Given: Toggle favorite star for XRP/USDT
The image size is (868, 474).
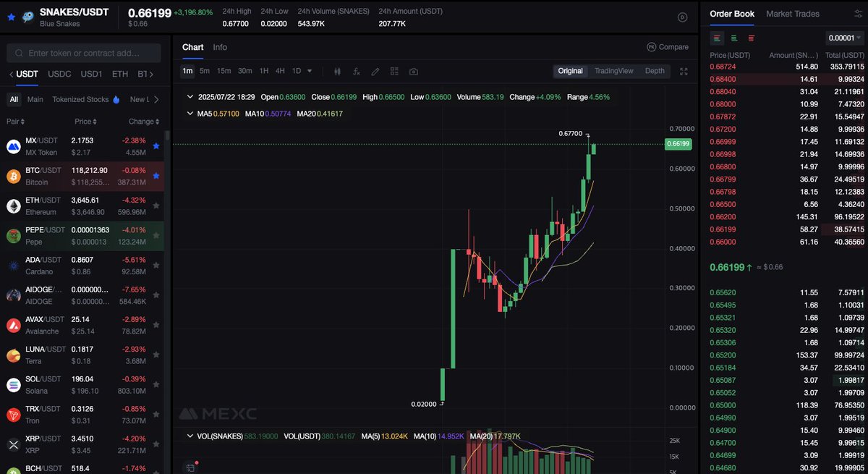Looking at the screenshot, I should 156,444.
